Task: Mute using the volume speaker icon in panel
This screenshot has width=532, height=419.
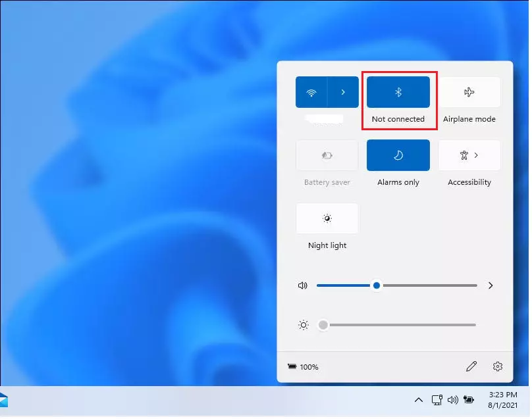Action: [302, 285]
